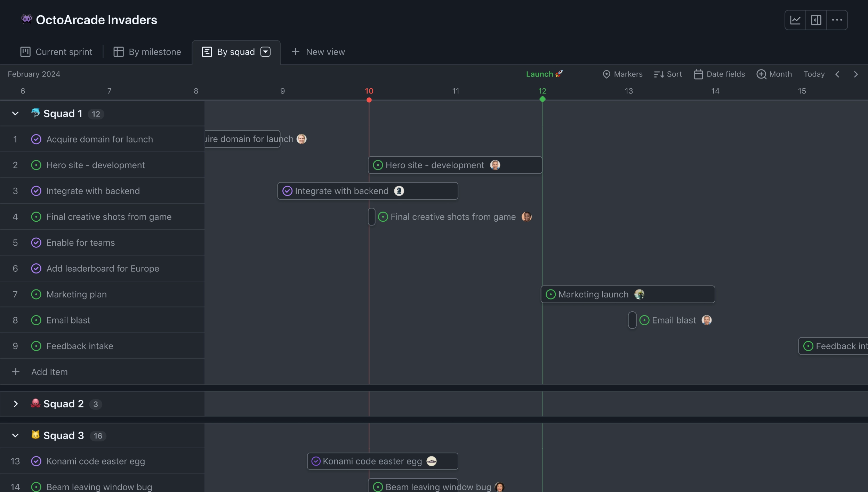Change zoom level via Month button
Screen dimensions: 868x492
tap(774, 74)
